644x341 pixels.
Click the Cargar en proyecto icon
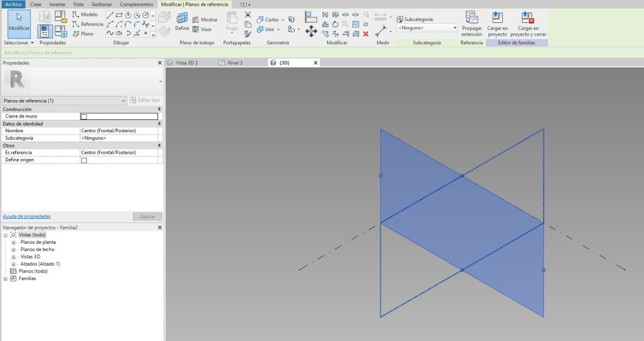coord(497,18)
